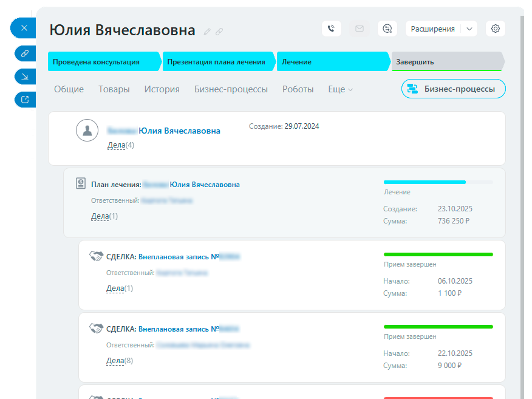Open the chat message icon button
This screenshot has height=399, width=532.
coord(387,29)
